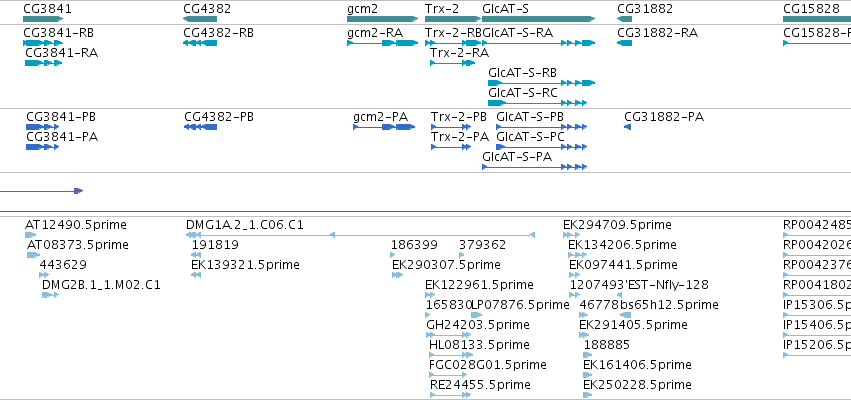Click the 191819 EST label

tap(215, 245)
